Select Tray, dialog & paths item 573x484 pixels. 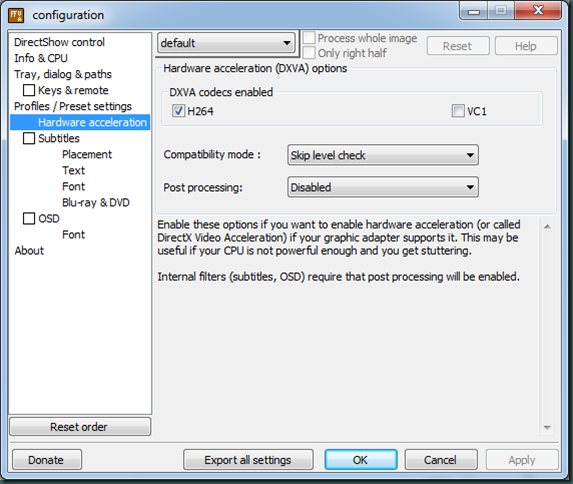click(63, 74)
